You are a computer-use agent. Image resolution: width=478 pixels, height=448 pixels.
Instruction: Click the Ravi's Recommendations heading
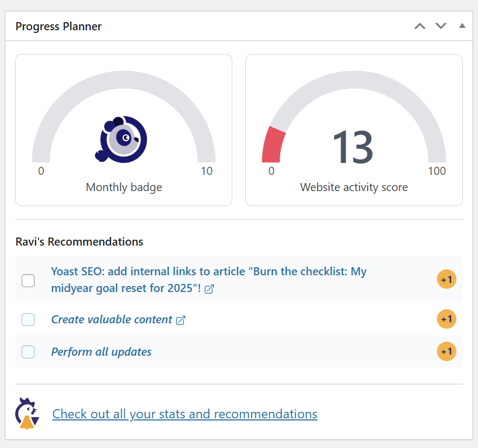[79, 242]
